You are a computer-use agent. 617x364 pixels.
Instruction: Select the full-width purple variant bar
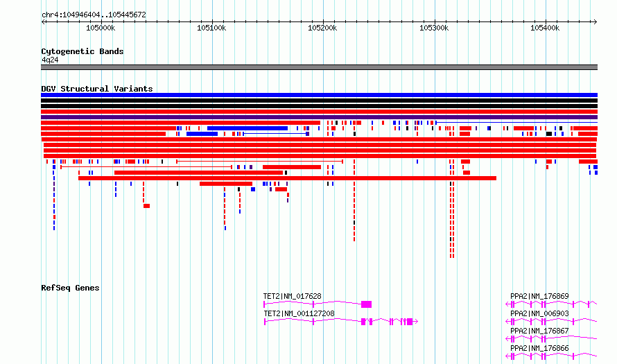(x=319, y=117)
